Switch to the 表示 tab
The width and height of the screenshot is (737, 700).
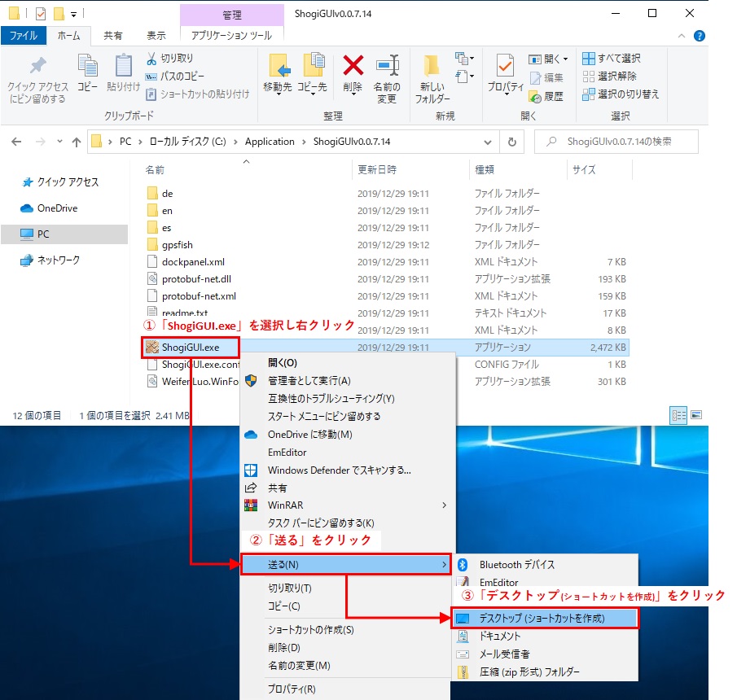point(156,36)
